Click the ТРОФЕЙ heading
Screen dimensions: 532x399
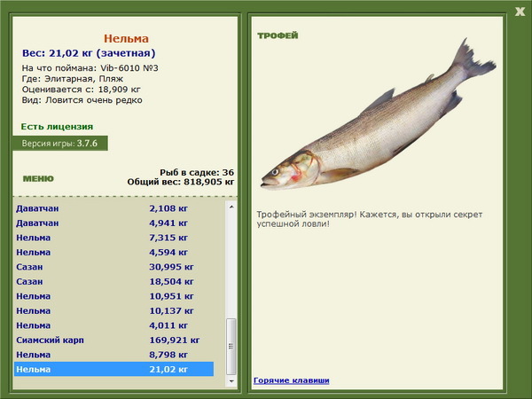pos(278,35)
